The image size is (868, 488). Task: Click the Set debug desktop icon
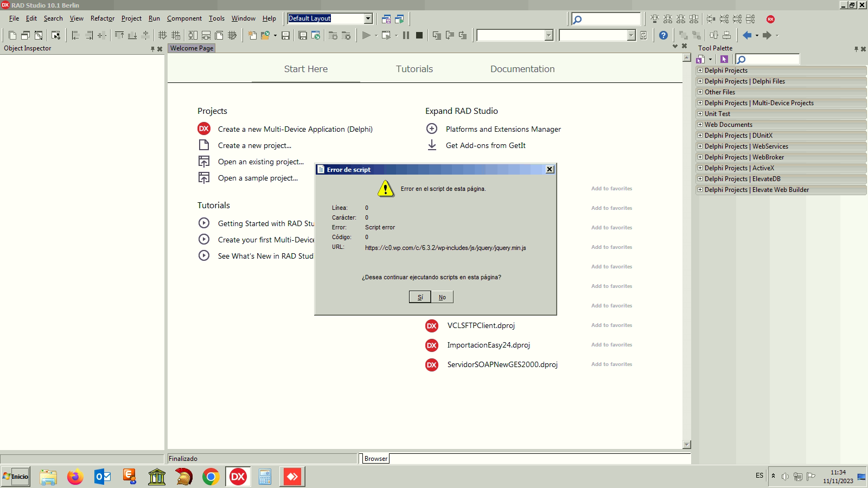[x=399, y=19]
